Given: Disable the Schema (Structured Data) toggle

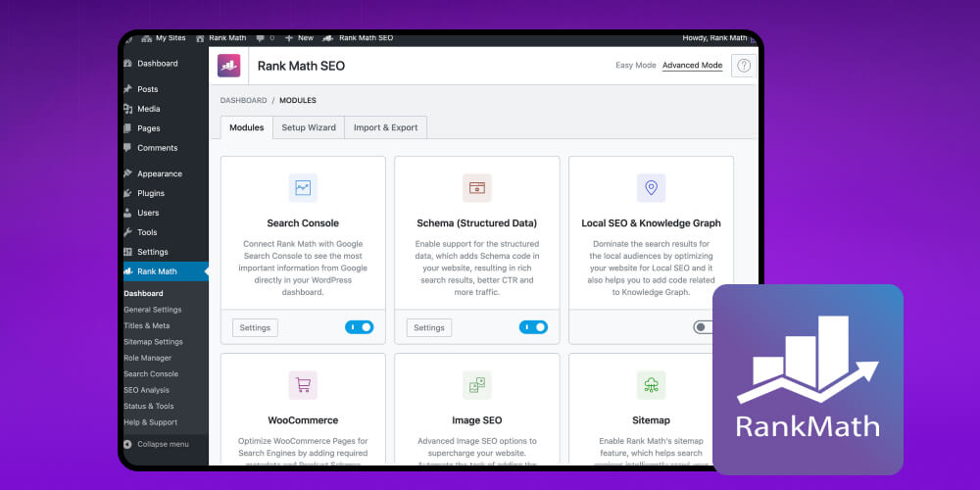Looking at the screenshot, I should tap(533, 327).
